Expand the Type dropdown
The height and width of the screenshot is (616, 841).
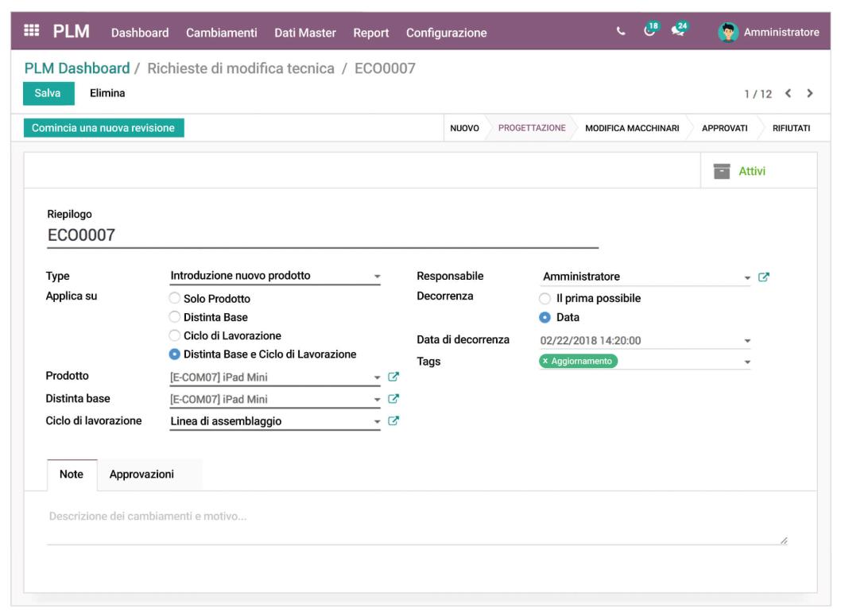coord(377,277)
